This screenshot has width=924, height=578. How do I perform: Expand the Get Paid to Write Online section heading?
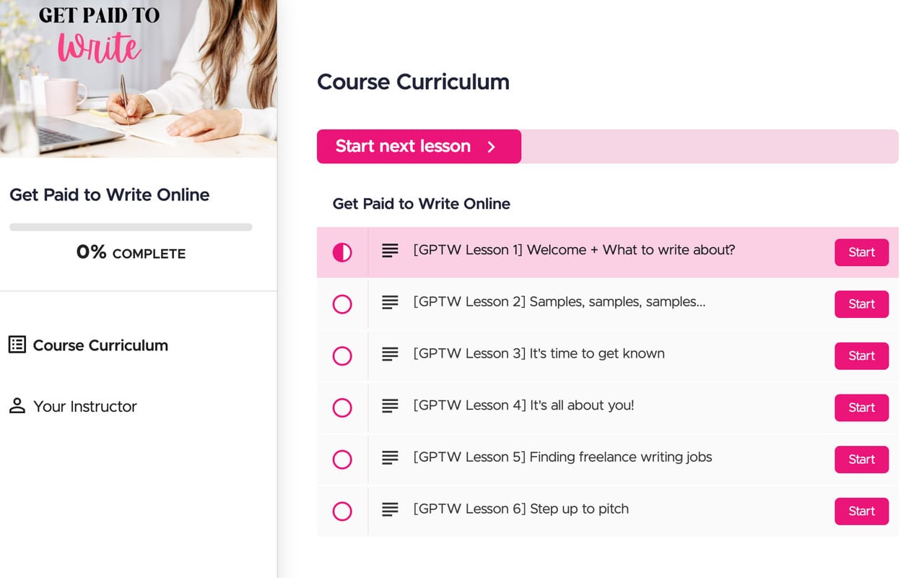[x=421, y=204]
